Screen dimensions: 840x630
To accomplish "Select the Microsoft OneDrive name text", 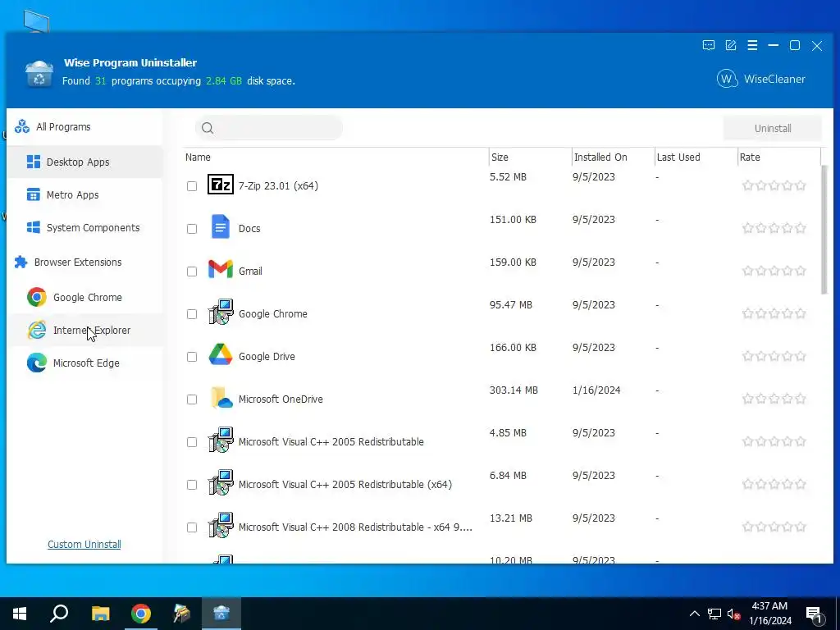I will 281,399.
